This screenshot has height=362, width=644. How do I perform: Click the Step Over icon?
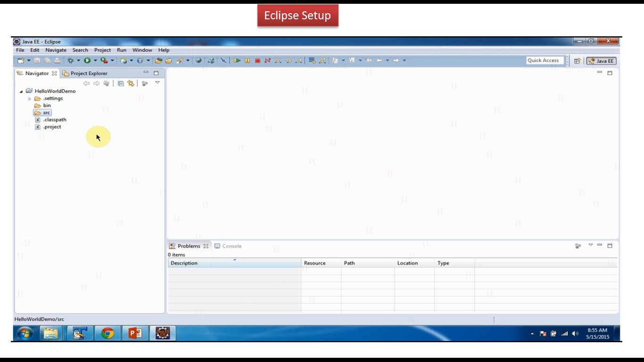[x=289, y=60]
